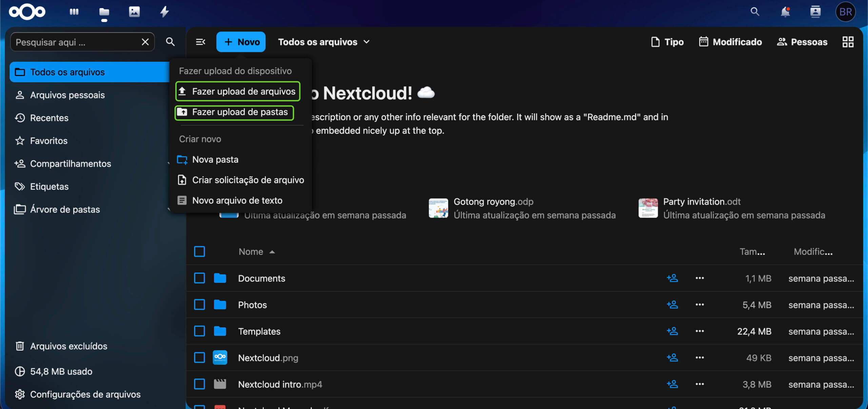
Task: Open the Pessoas filter dropdown
Action: click(x=802, y=42)
